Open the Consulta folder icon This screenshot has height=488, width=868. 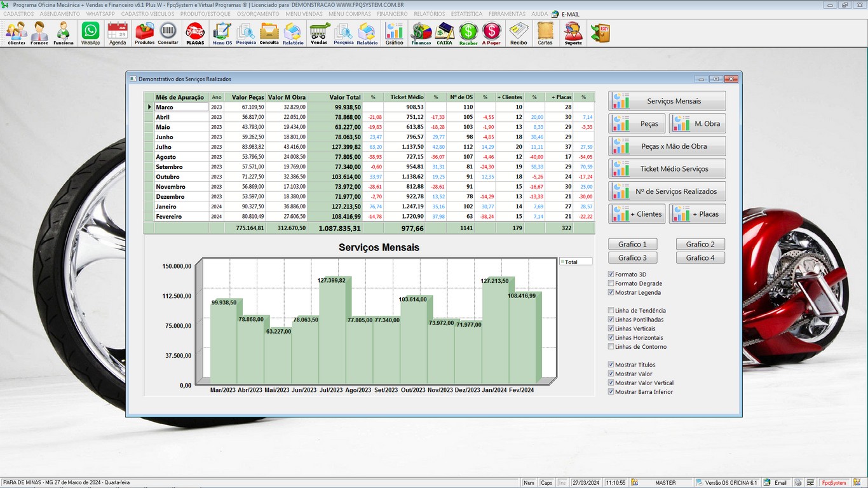click(x=269, y=33)
